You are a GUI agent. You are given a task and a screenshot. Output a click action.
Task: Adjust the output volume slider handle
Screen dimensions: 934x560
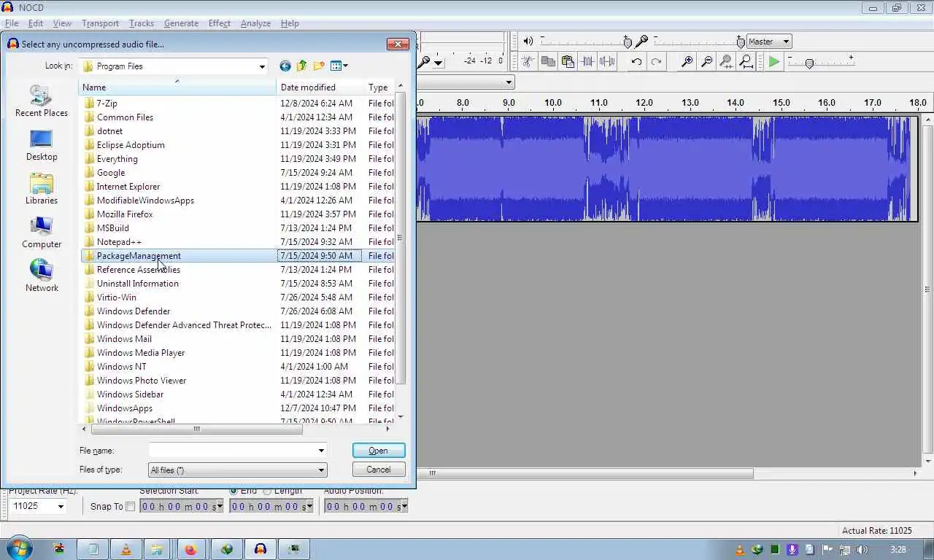pyautogui.click(x=627, y=42)
